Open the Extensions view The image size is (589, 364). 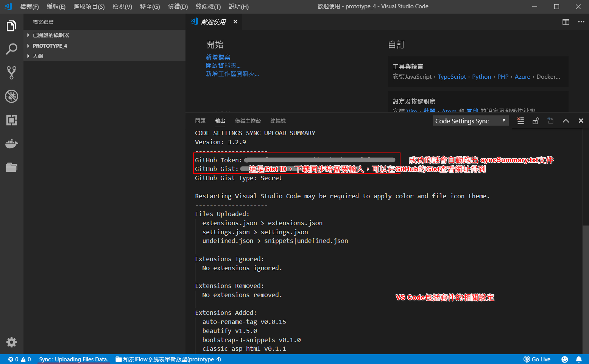point(11,120)
